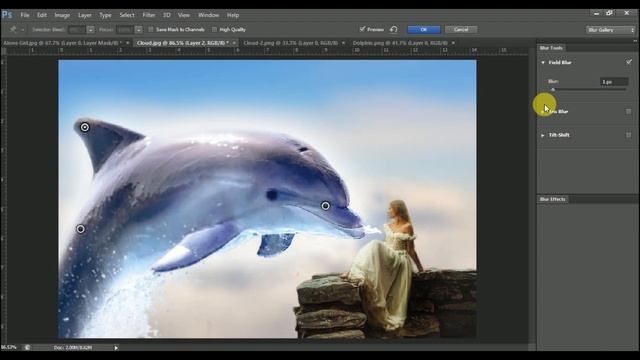Click the Photoshop Ps logo icon
This screenshot has width=640, height=360.
[x=7, y=15]
